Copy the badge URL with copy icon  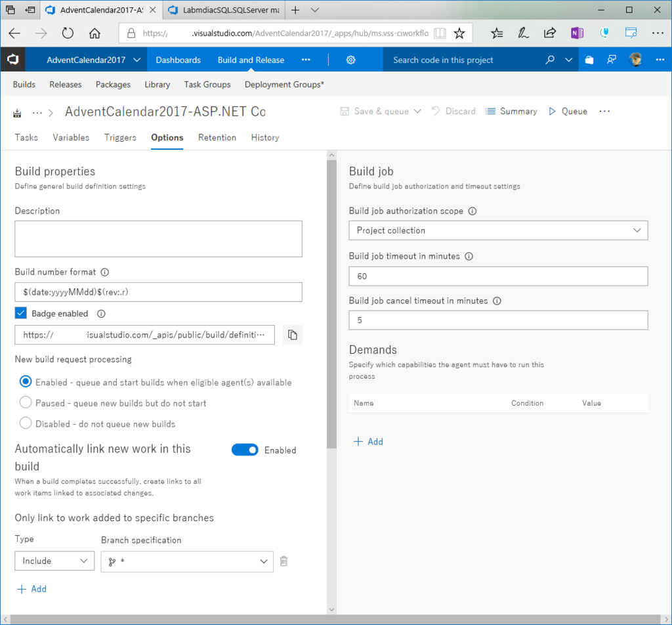(x=292, y=335)
